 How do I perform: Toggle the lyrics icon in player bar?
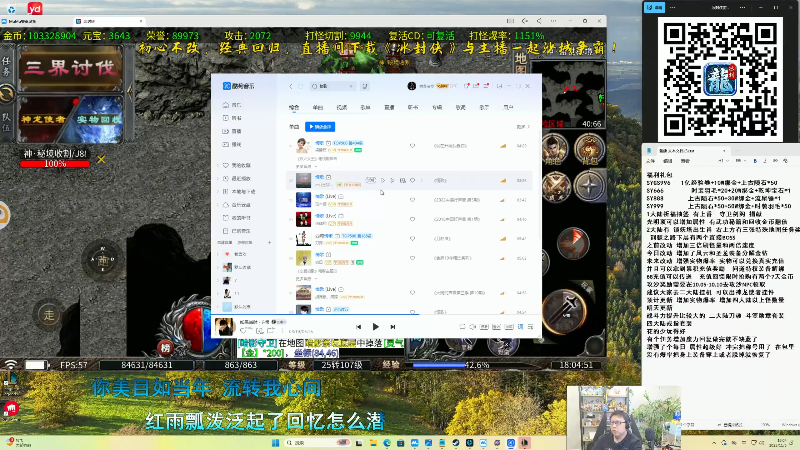pyautogui.click(x=520, y=327)
